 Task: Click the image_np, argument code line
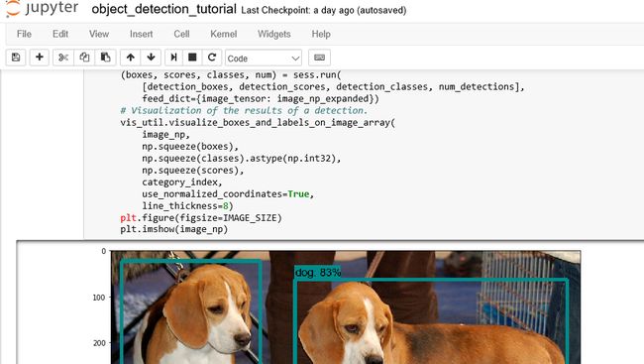coord(165,135)
